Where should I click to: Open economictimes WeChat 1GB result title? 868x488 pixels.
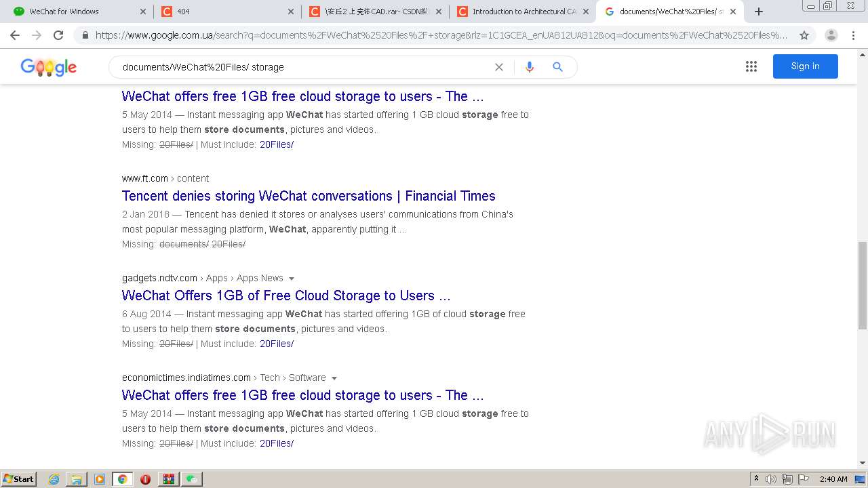click(303, 395)
